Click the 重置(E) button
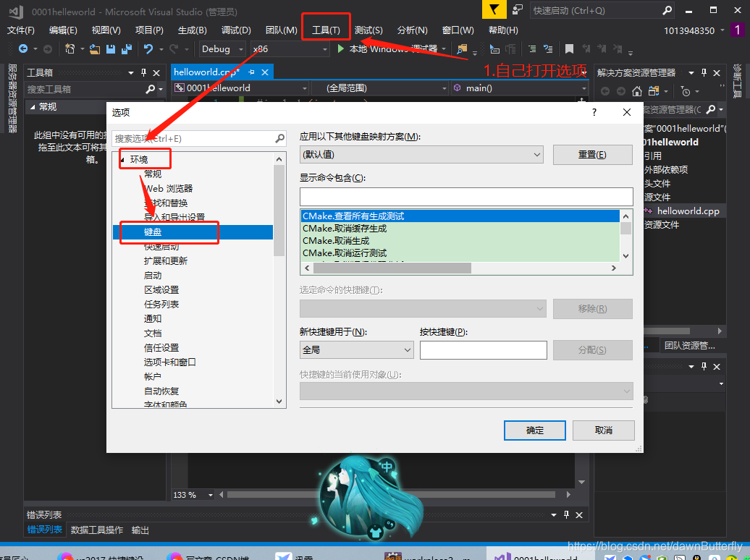The image size is (750, 560). click(593, 154)
